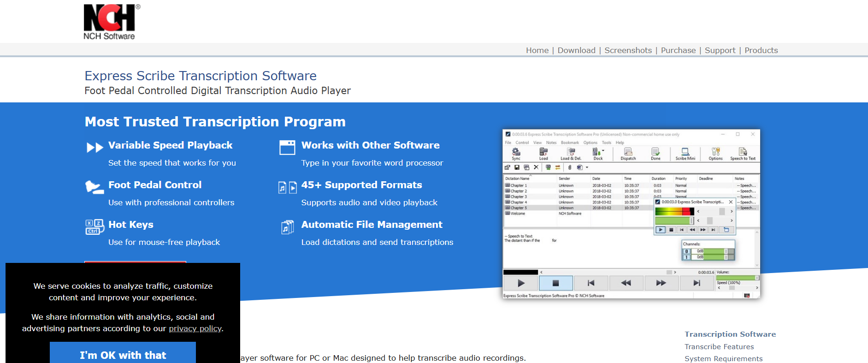Click the 'Most Trusted Transcription Program' heading

(215, 122)
